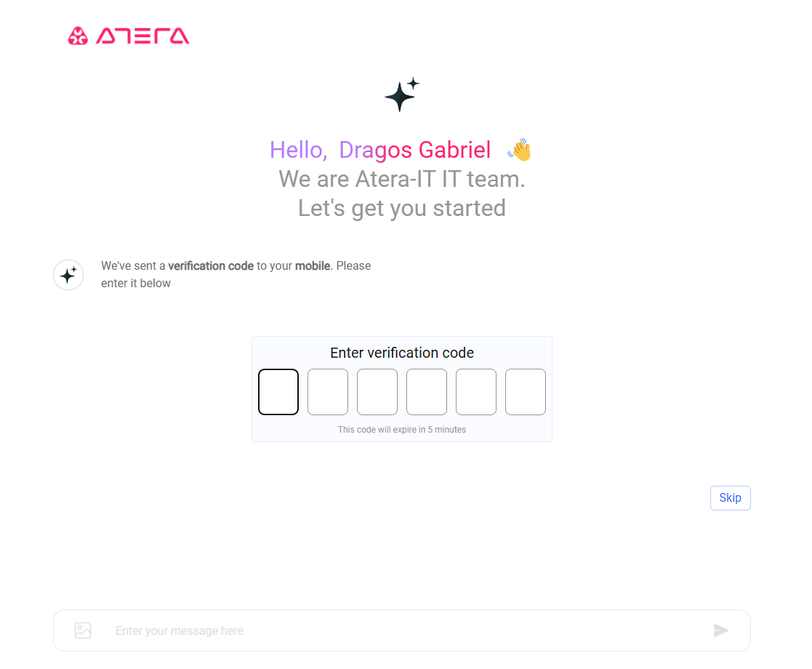Click the waving hand emoji
Screen dimensions: 812x669
(x=520, y=150)
